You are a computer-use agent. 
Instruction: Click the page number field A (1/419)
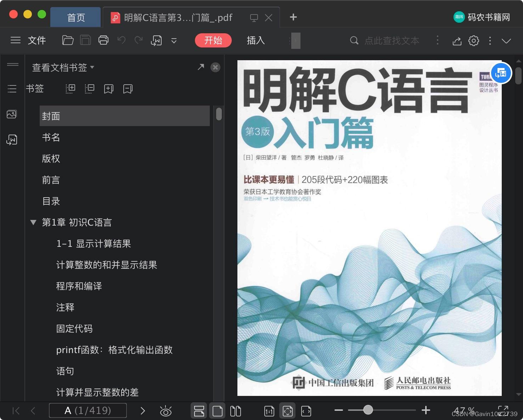pyautogui.click(x=88, y=410)
